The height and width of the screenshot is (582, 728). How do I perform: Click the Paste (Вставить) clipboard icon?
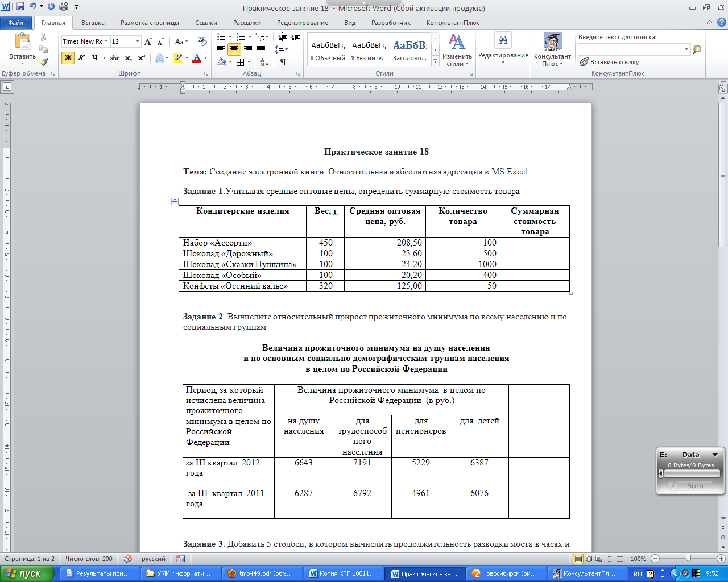pos(23,42)
